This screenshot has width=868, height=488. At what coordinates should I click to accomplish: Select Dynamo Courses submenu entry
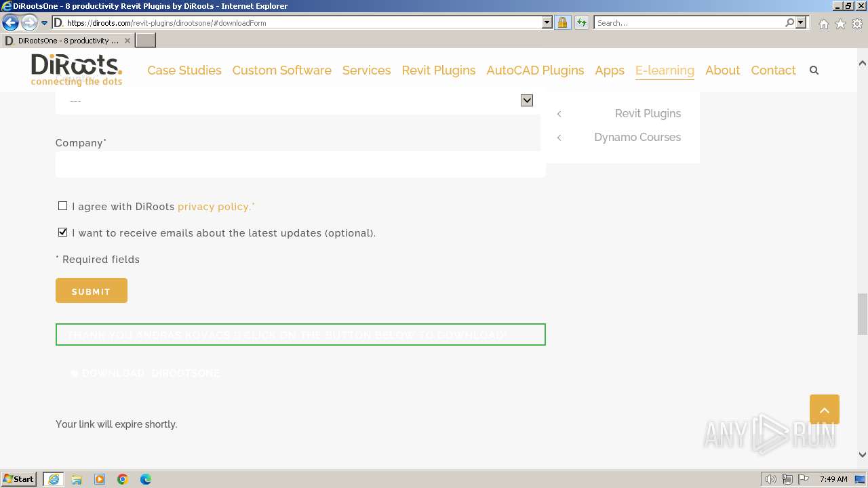pyautogui.click(x=637, y=138)
